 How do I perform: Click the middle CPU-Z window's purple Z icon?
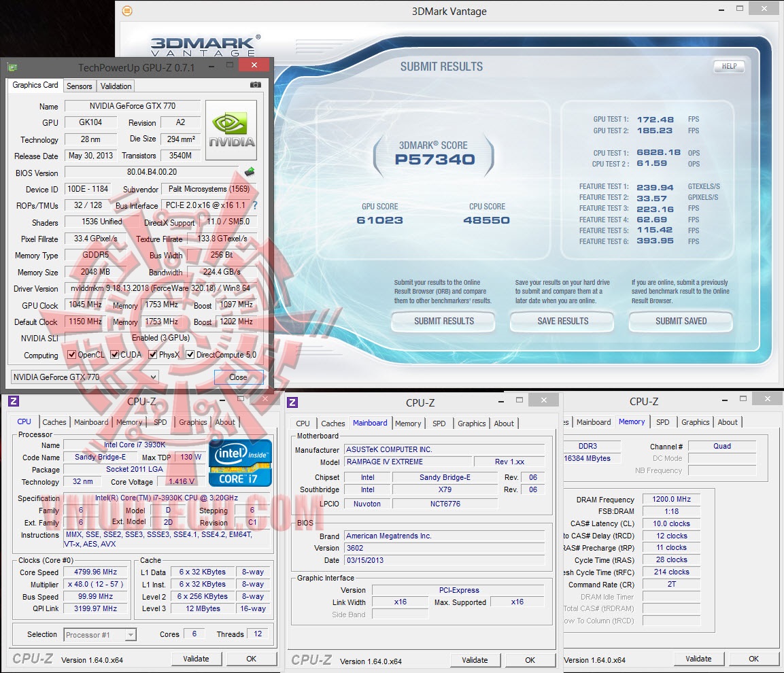click(x=292, y=402)
